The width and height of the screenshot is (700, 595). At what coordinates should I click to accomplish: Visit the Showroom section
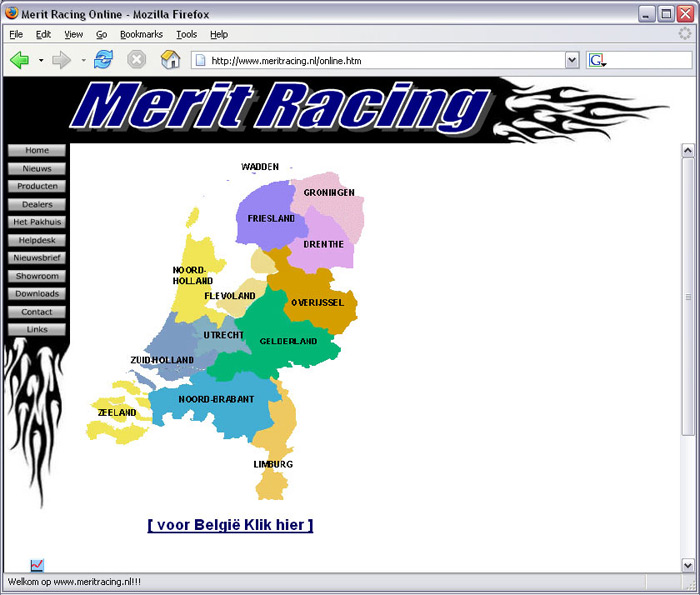pos(37,276)
